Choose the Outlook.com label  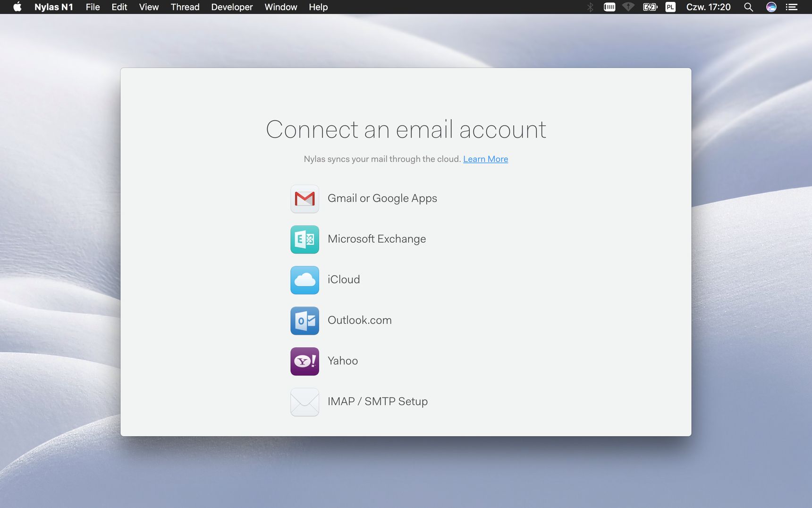click(x=360, y=320)
